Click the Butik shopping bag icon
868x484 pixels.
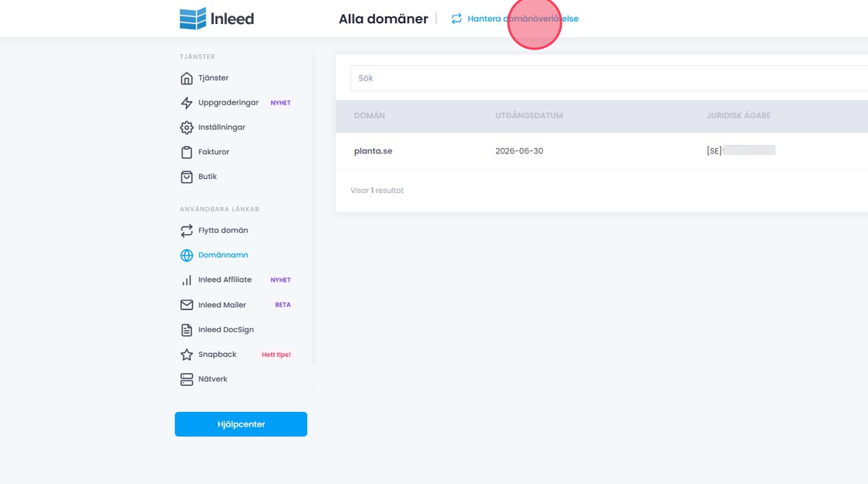tap(187, 177)
